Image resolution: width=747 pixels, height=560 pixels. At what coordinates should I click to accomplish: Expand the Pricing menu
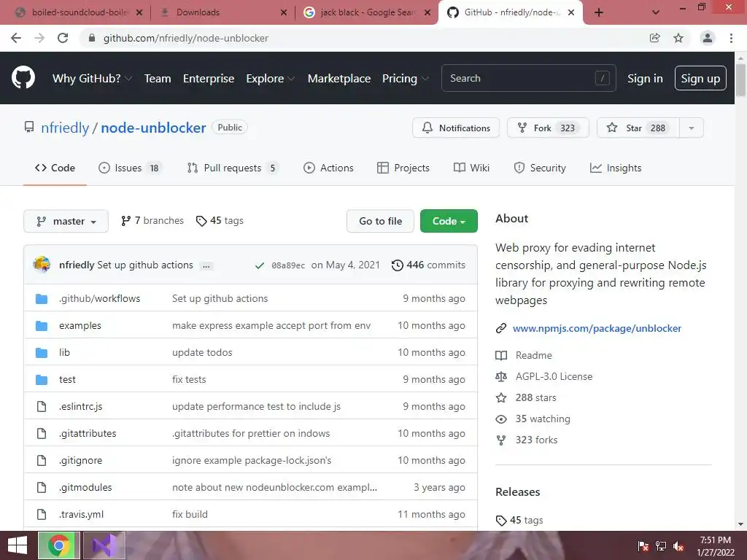406,78
